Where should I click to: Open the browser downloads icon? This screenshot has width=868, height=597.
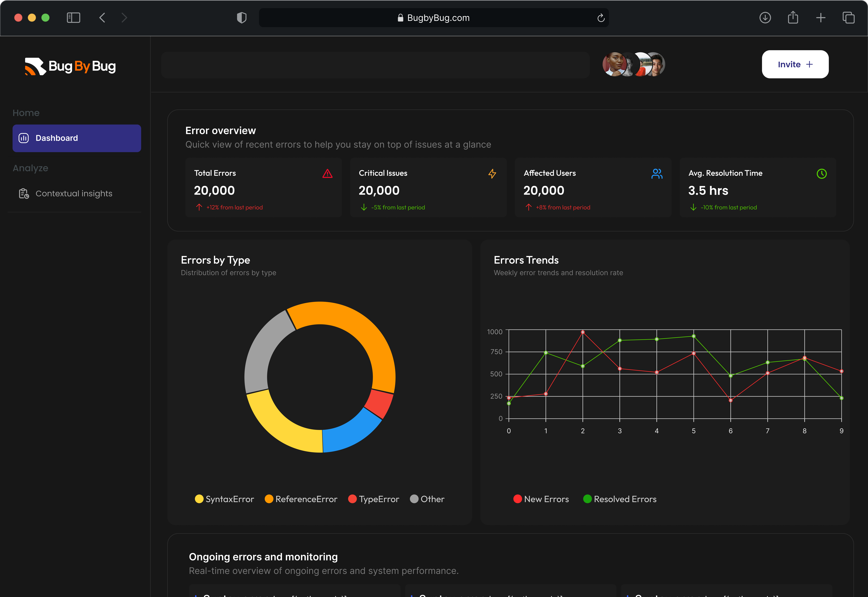[x=765, y=18]
